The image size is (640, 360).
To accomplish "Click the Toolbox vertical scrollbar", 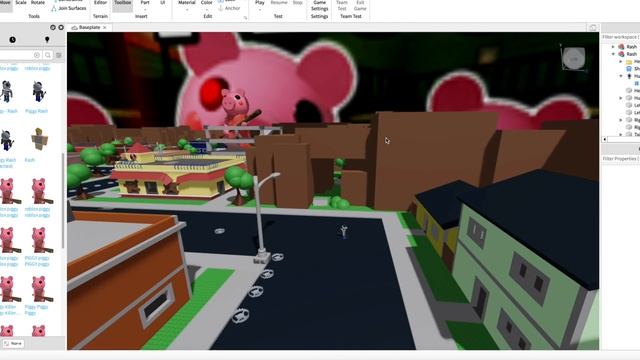I will point(63,200).
